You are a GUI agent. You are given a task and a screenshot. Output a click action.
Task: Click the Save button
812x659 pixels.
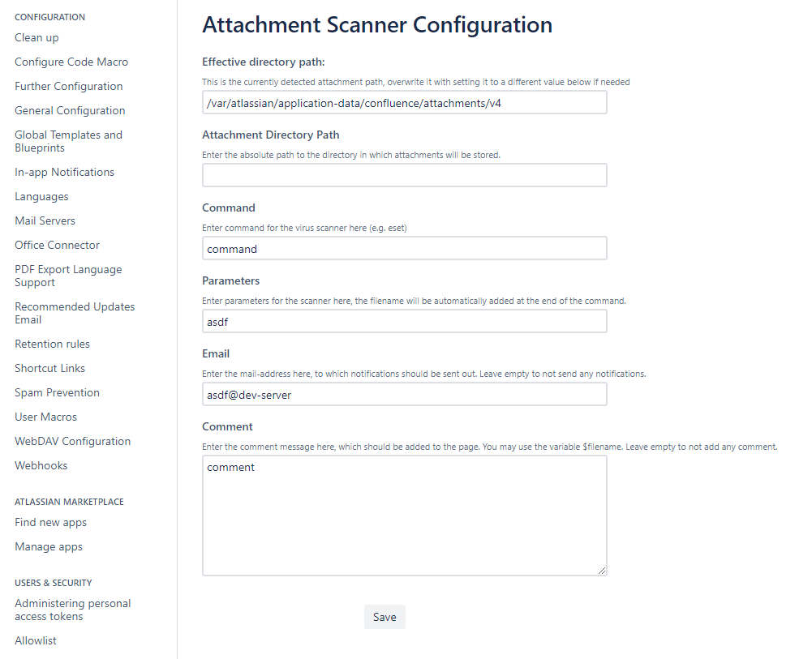[x=385, y=617]
